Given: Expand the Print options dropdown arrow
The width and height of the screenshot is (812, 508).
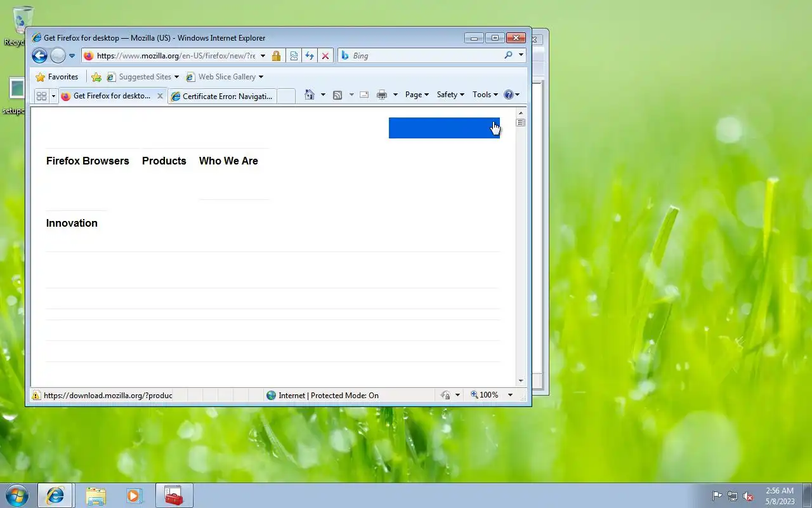Looking at the screenshot, I should pos(395,95).
